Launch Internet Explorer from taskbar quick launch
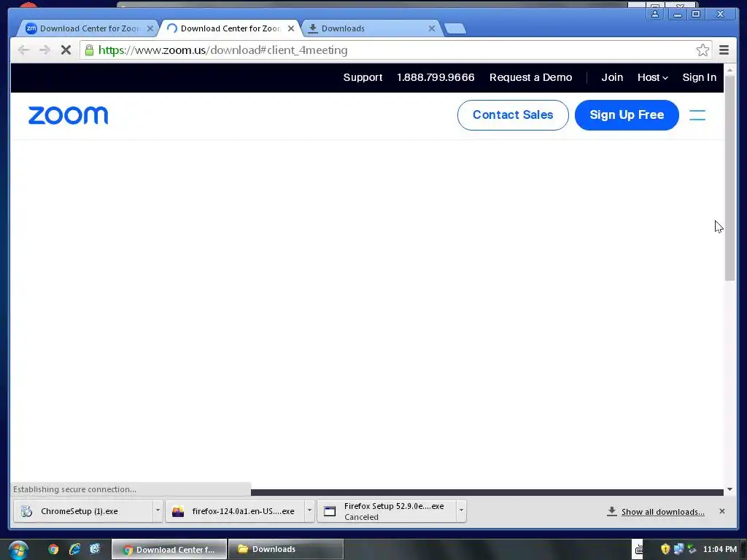Screen dimensions: 747x560 [x=74, y=549]
